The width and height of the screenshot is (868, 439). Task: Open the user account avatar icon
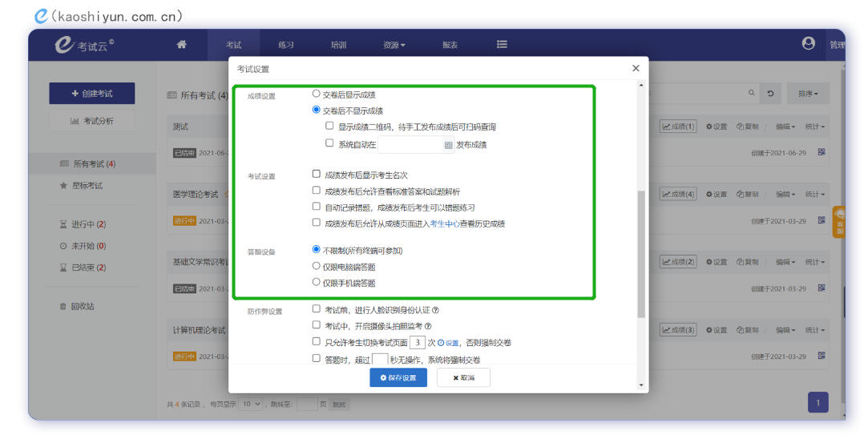tap(808, 44)
